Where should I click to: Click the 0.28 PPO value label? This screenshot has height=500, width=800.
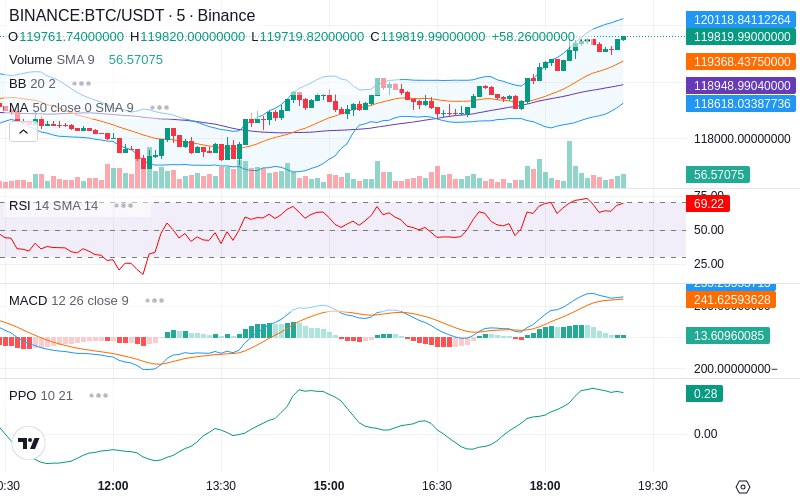pos(705,393)
